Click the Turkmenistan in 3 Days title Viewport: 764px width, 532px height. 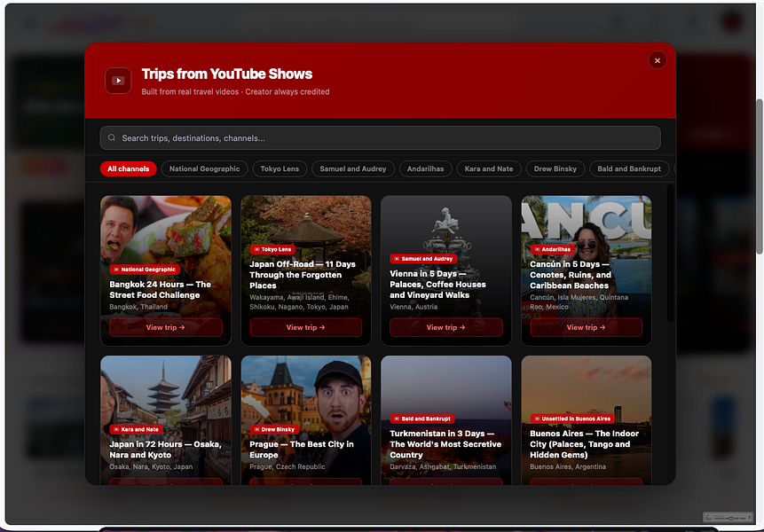point(445,444)
